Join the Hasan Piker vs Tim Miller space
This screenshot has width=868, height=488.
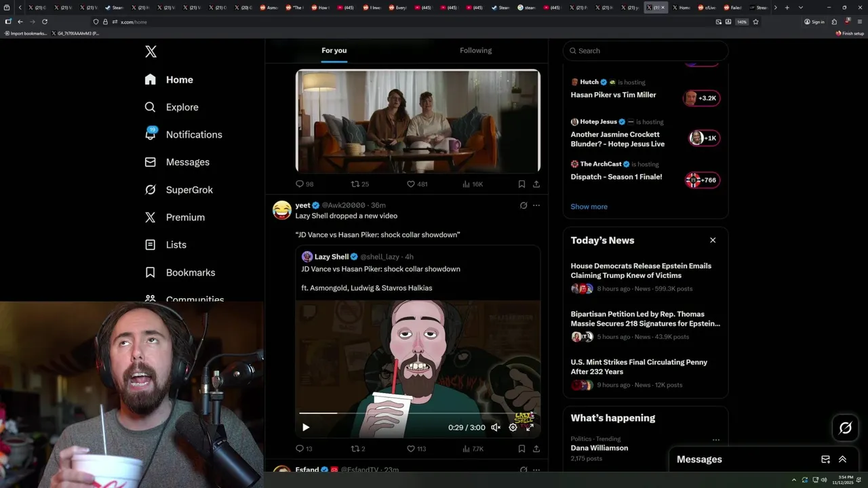coord(614,95)
